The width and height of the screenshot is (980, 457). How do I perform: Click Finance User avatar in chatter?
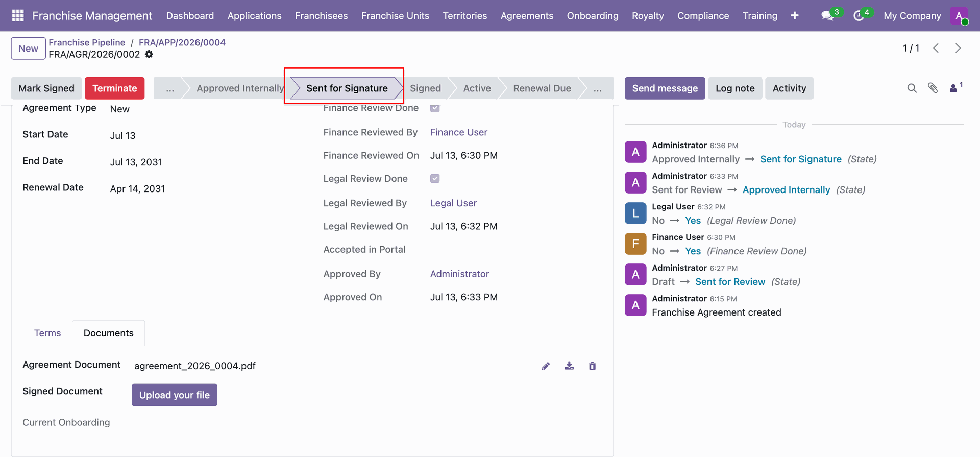(635, 244)
